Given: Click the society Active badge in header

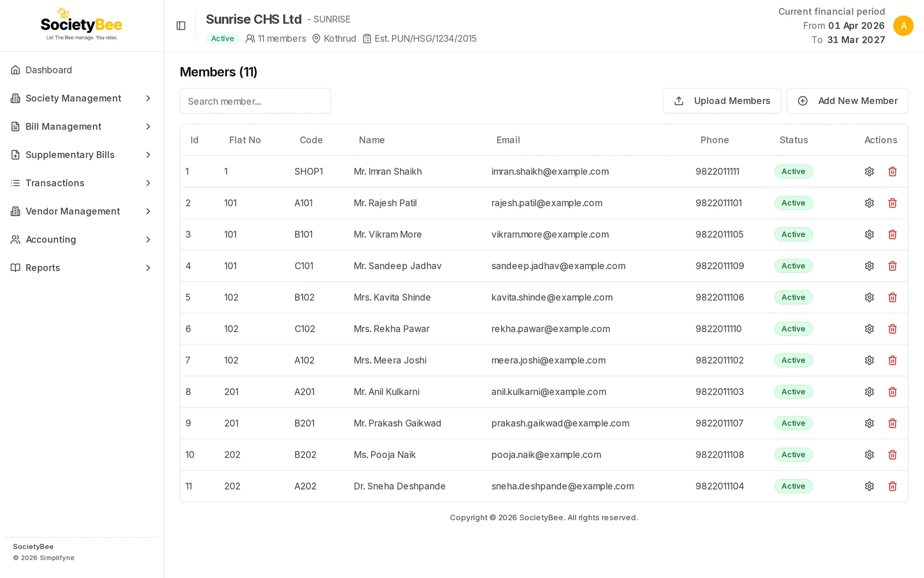Looking at the screenshot, I should click(x=222, y=39).
